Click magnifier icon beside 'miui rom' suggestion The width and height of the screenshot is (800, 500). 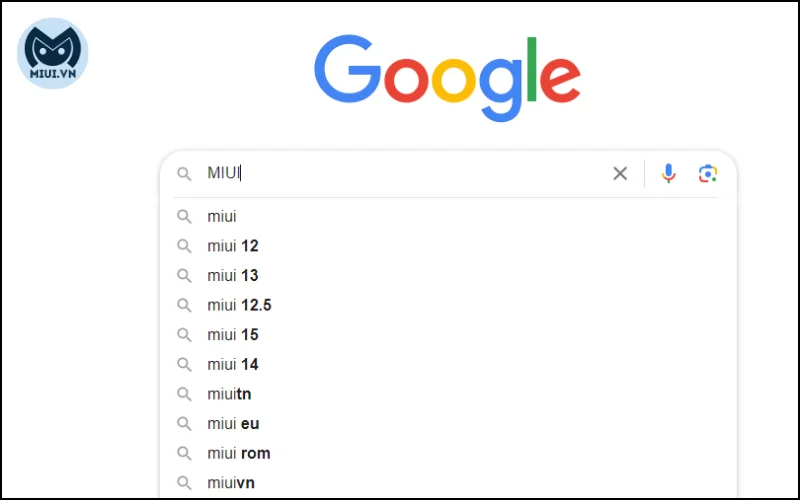point(184,454)
